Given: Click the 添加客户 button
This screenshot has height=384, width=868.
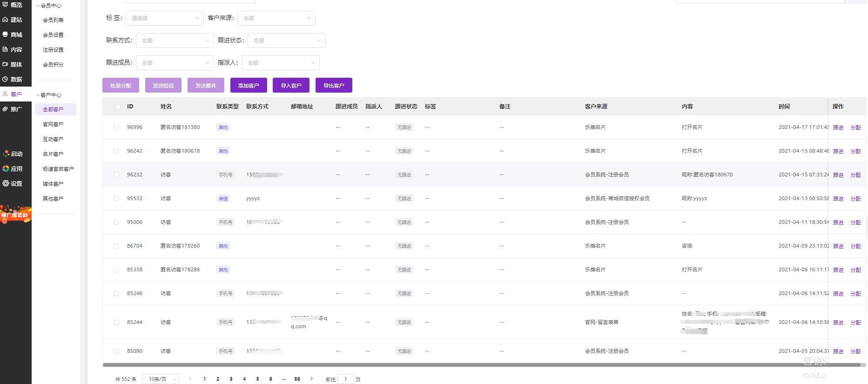Looking at the screenshot, I should tap(249, 86).
